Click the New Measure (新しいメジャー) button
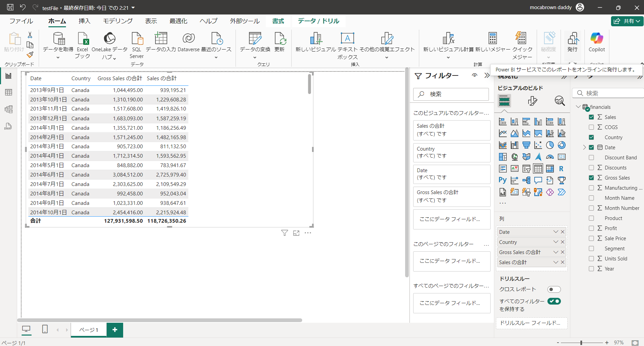Screen dimensions: 644x346 click(x=493, y=42)
